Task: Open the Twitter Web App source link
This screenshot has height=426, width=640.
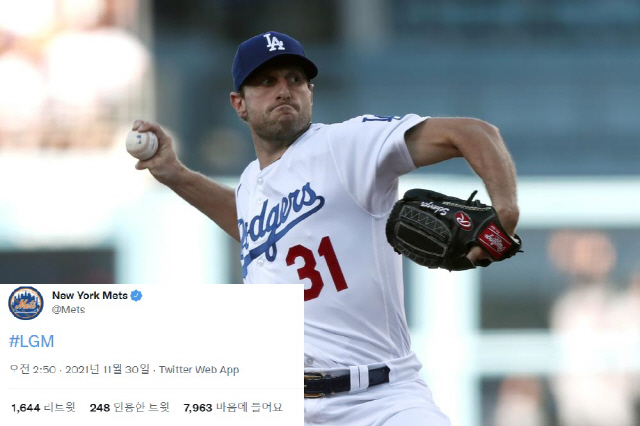Action: (x=199, y=370)
